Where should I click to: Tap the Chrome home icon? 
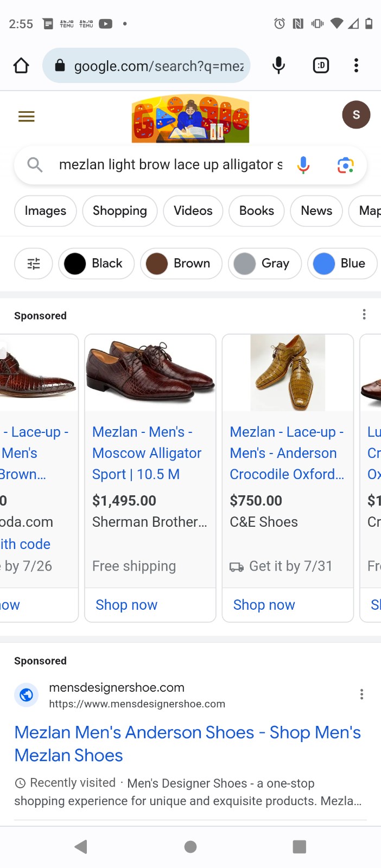(21, 66)
